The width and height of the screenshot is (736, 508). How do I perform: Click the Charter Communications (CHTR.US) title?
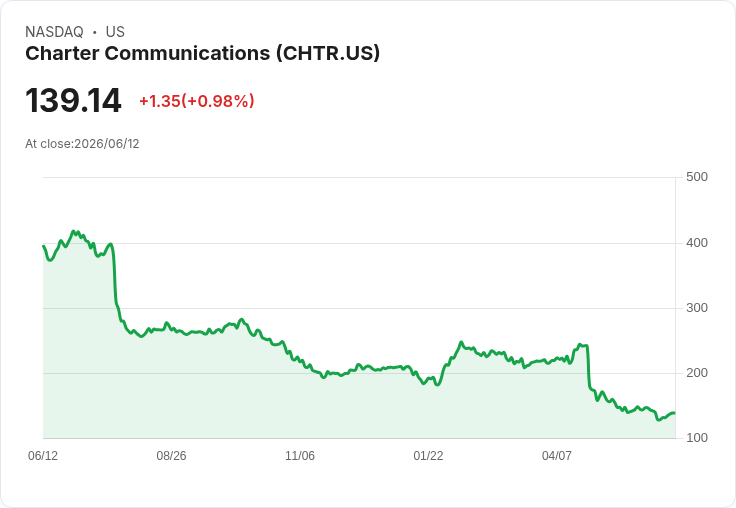(202, 54)
